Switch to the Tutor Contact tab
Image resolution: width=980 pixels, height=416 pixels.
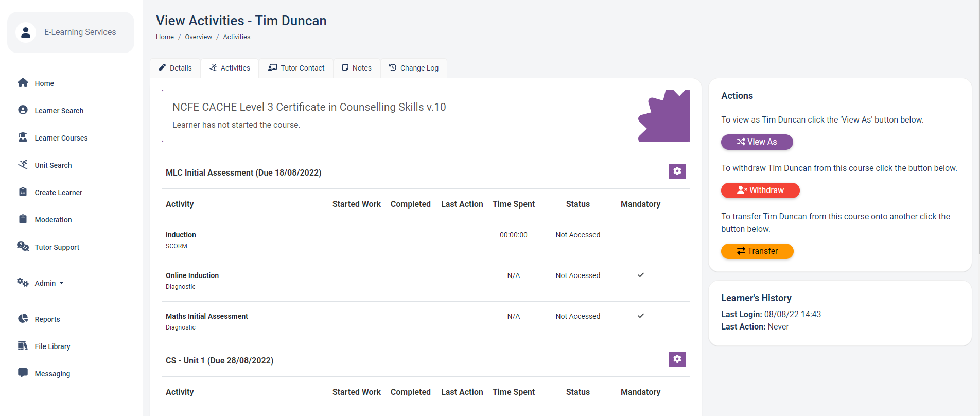[296, 68]
